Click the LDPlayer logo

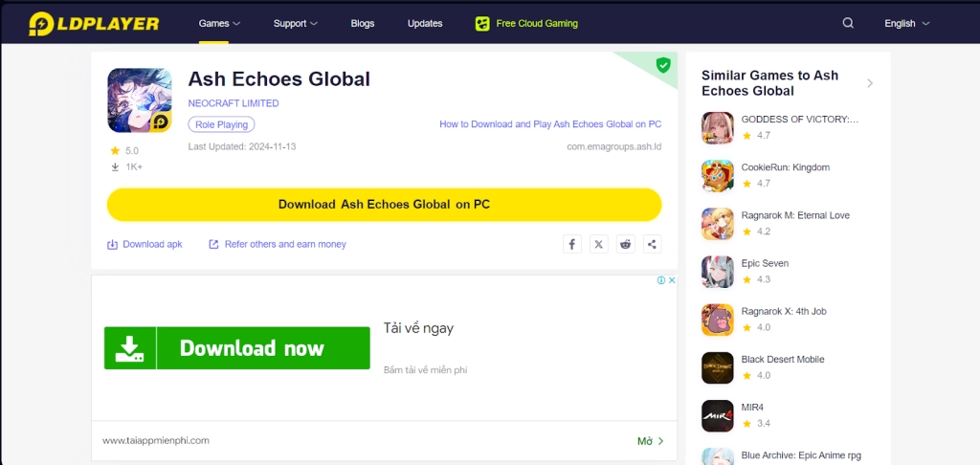[x=94, y=23]
